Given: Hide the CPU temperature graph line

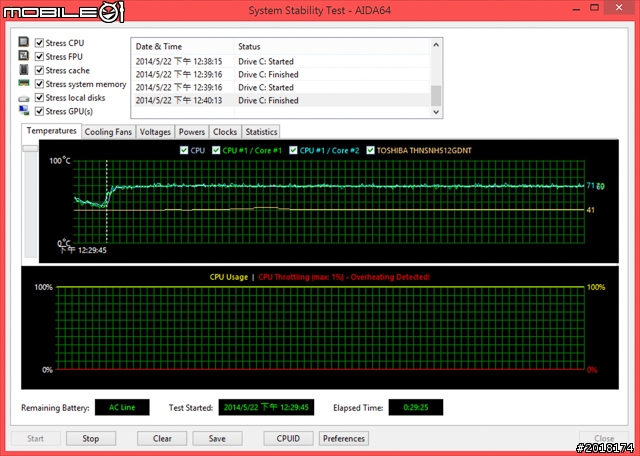Looking at the screenshot, I should [x=184, y=150].
